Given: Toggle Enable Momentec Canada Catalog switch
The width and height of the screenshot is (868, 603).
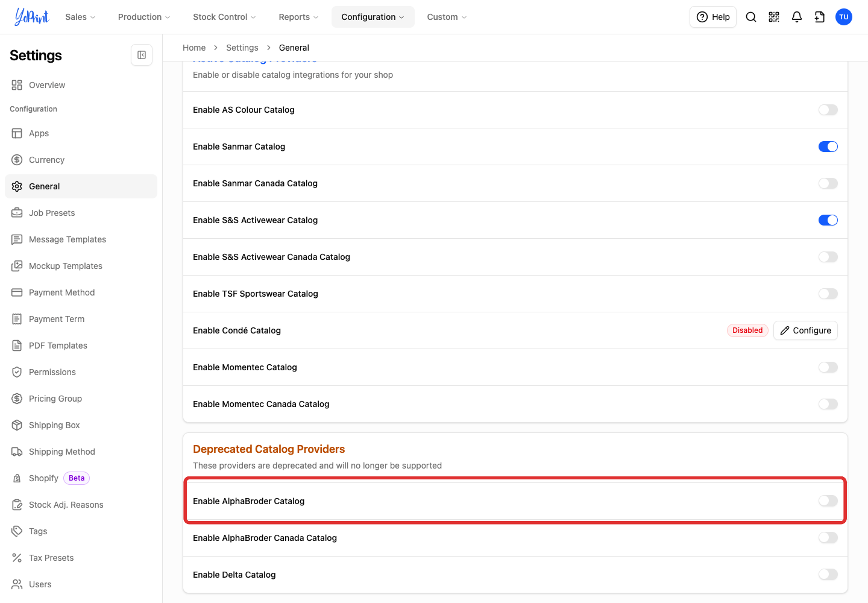Looking at the screenshot, I should tap(828, 404).
